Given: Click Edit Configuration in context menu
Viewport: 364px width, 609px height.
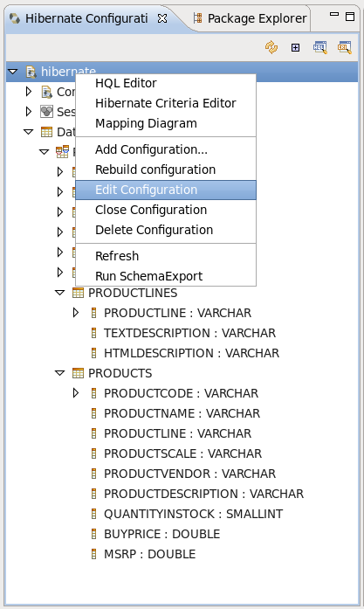Looking at the screenshot, I should pos(166,190).
